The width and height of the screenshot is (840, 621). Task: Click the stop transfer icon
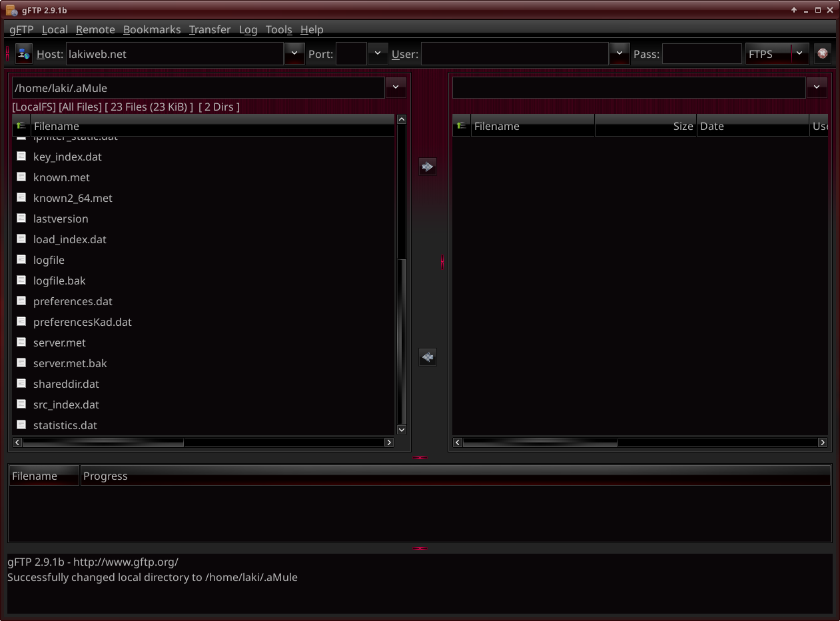(823, 54)
